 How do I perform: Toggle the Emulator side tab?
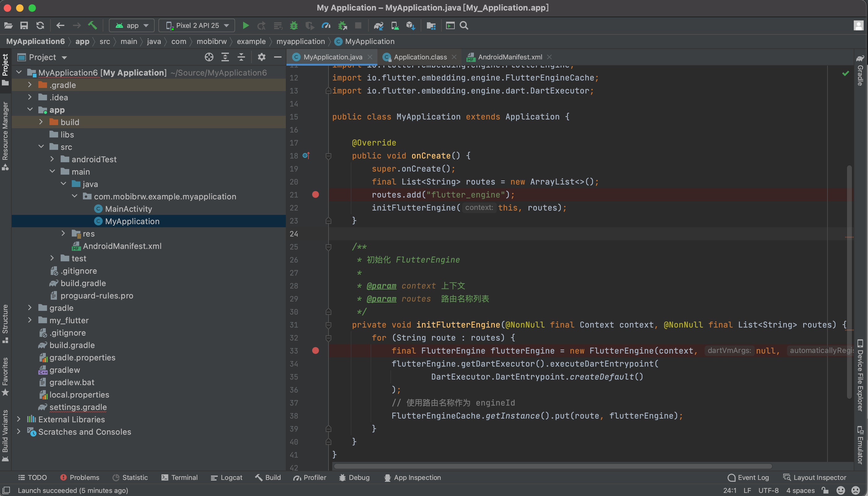coord(860,445)
